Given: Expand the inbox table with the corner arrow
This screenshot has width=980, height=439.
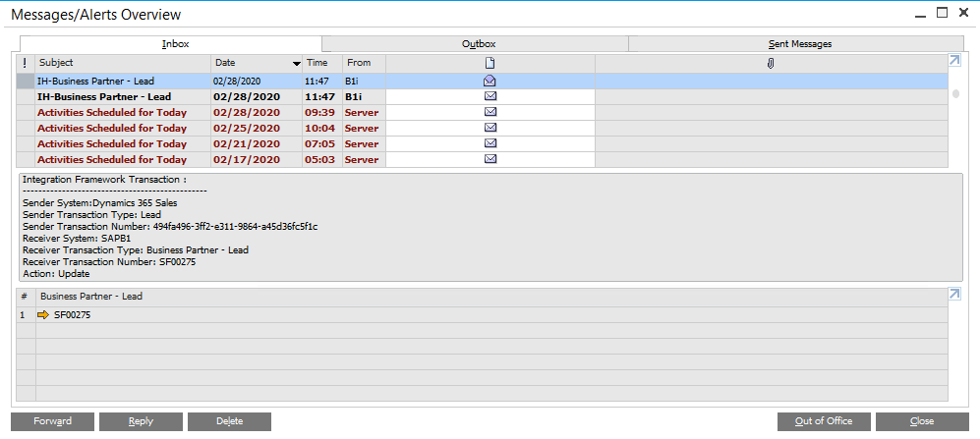Looking at the screenshot, I should 954,61.
